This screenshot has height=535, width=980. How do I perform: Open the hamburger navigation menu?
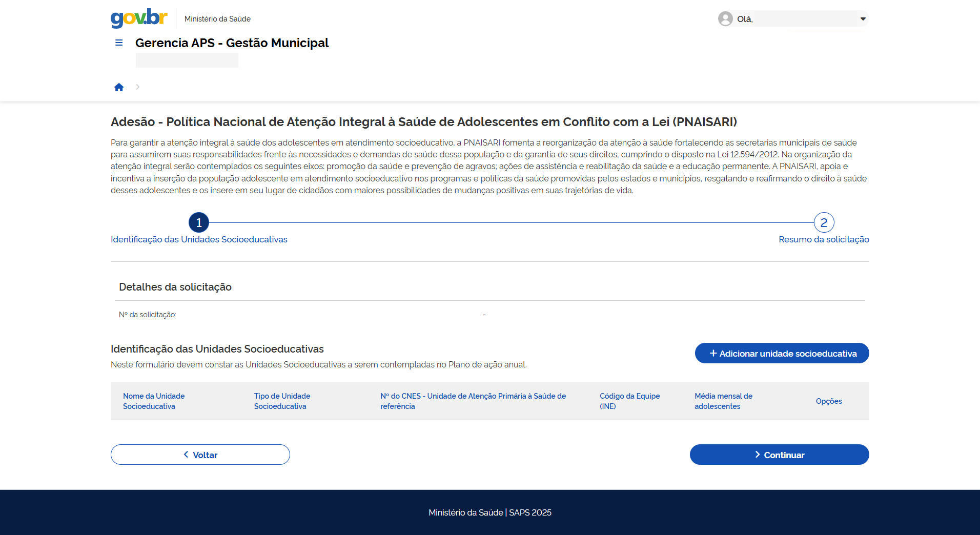tap(119, 43)
